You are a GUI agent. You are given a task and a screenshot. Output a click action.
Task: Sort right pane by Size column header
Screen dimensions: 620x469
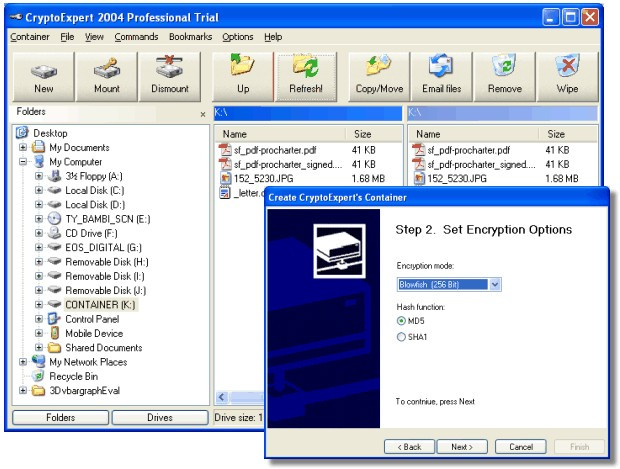568,134
